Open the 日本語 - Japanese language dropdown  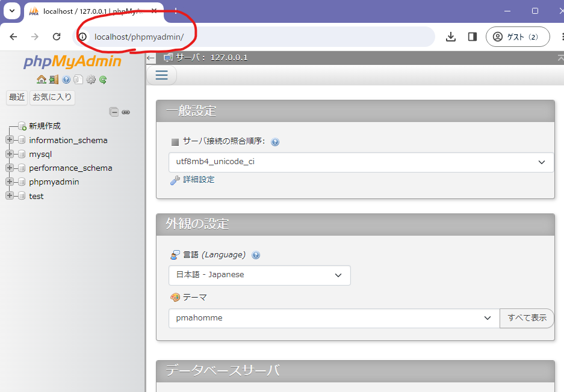point(259,275)
